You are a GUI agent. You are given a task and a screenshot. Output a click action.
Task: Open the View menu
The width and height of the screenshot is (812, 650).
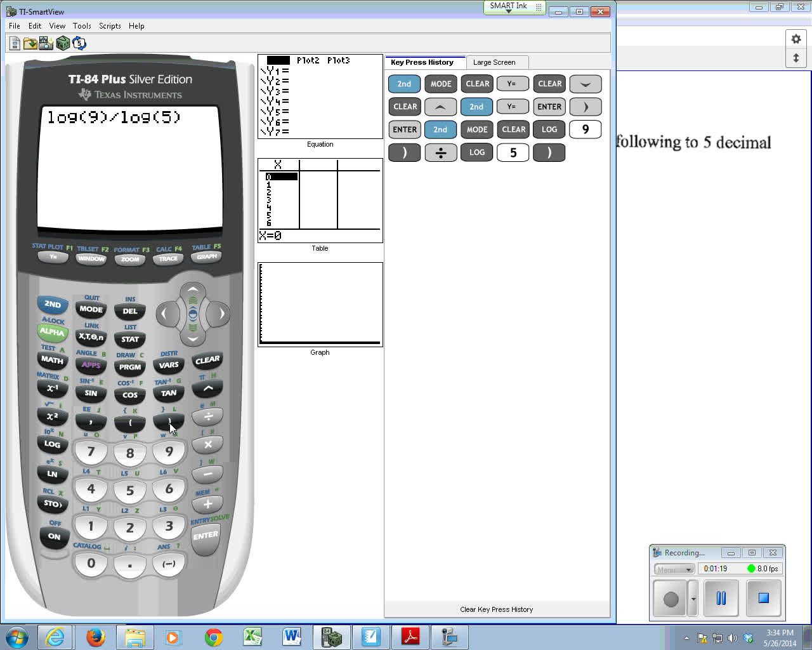[x=57, y=26]
